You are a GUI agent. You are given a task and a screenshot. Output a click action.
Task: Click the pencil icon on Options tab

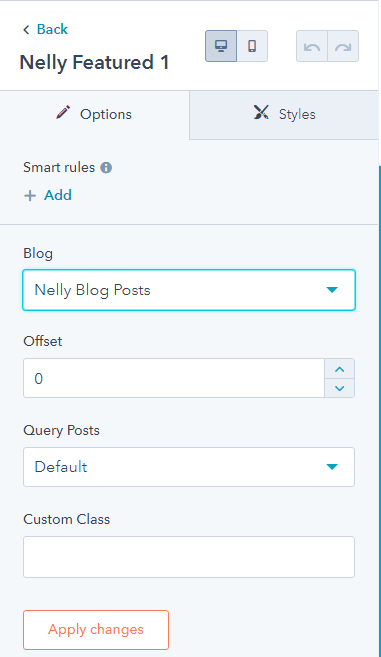[x=63, y=113]
